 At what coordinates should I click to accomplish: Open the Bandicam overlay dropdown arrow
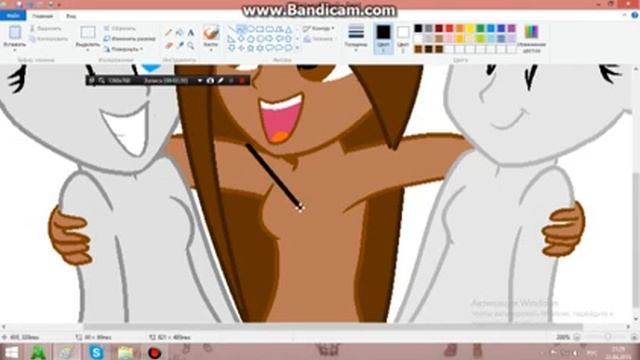click(200, 81)
